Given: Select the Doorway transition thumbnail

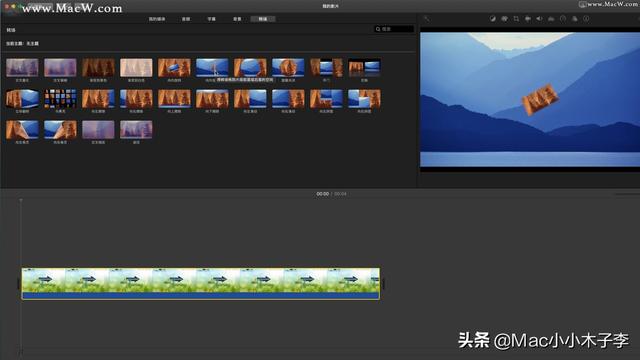Looking at the screenshot, I should [326, 68].
